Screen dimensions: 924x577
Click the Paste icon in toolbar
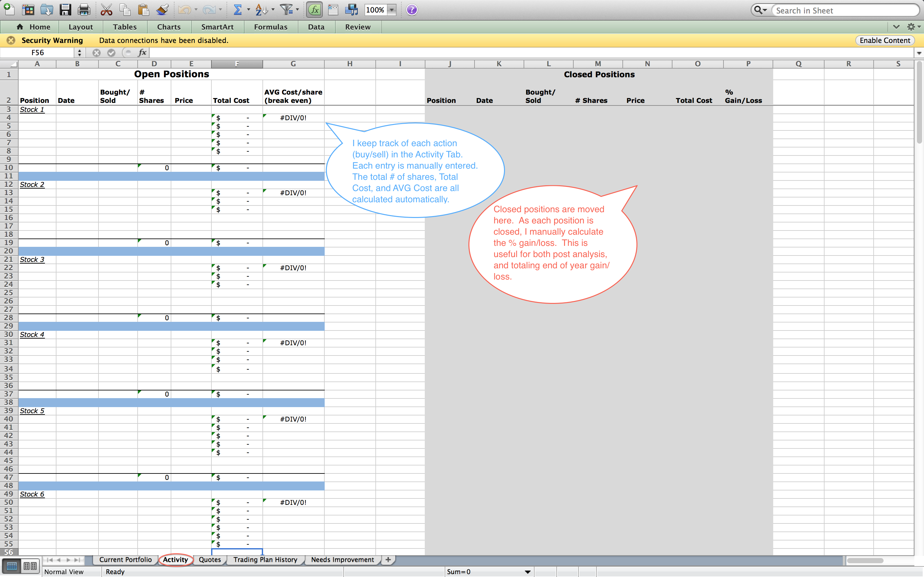tap(143, 9)
